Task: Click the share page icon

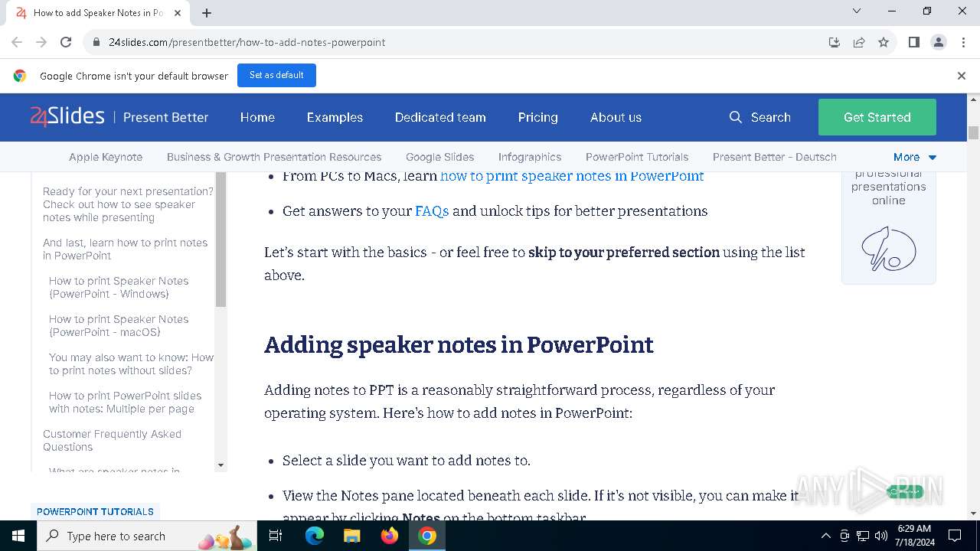Action: (859, 42)
